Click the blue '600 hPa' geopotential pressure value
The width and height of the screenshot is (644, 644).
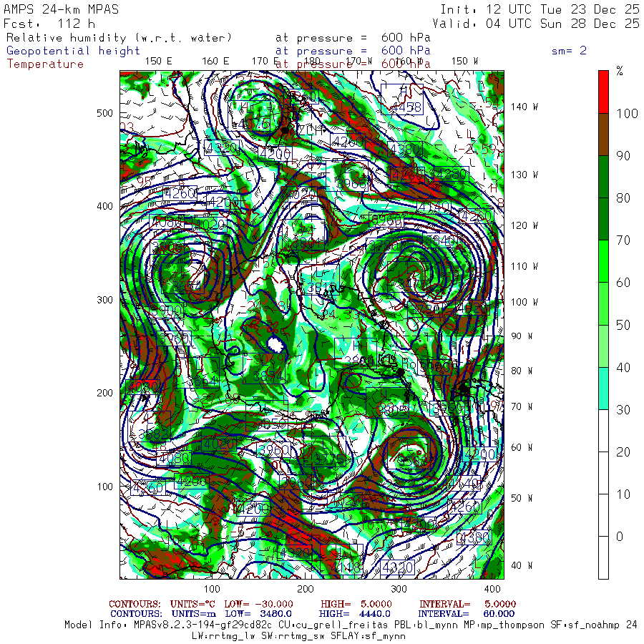coord(406,51)
